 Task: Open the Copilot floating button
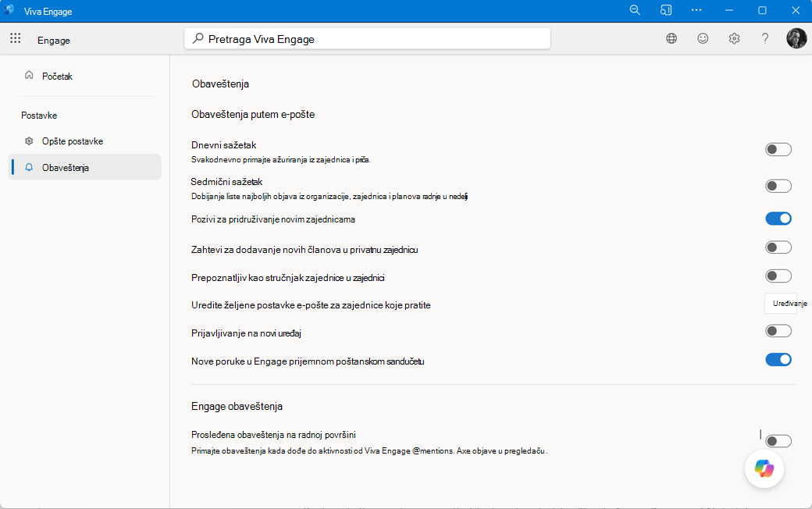[764, 468]
